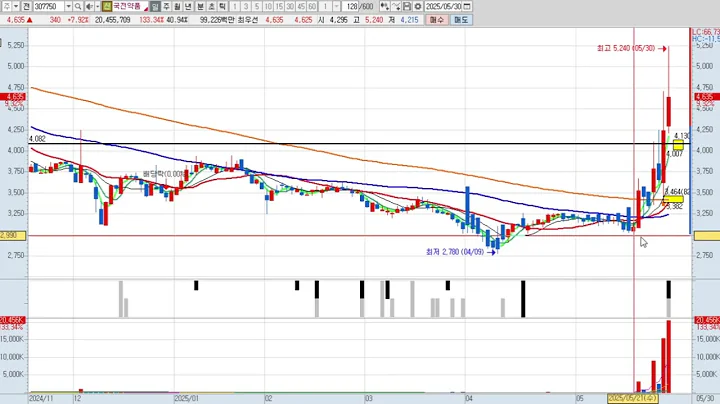
Task: Click the yellow 4,130 price marker
Action: point(678,146)
